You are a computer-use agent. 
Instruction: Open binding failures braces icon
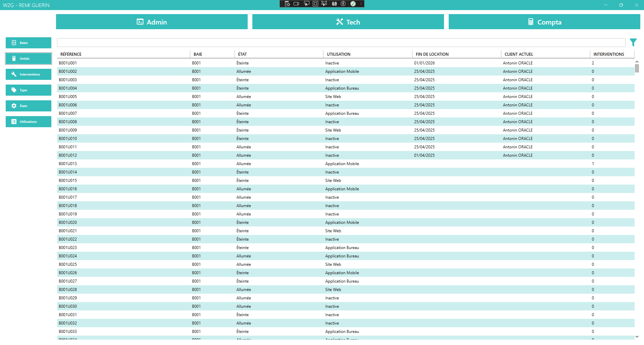[x=335, y=4]
